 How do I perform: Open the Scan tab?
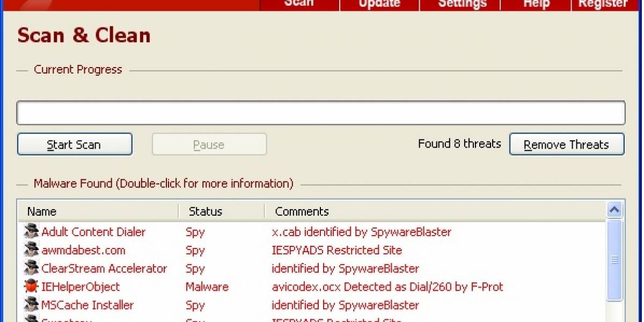tap(299, 4)
